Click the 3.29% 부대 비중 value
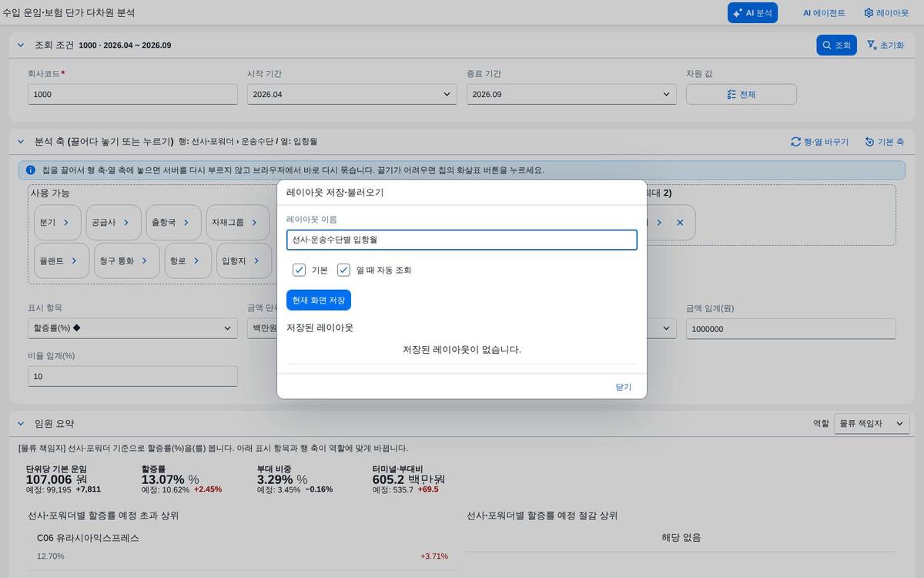The width and height of the screenshot is (924, 578). pyautogui.click(x=282, y=479)
